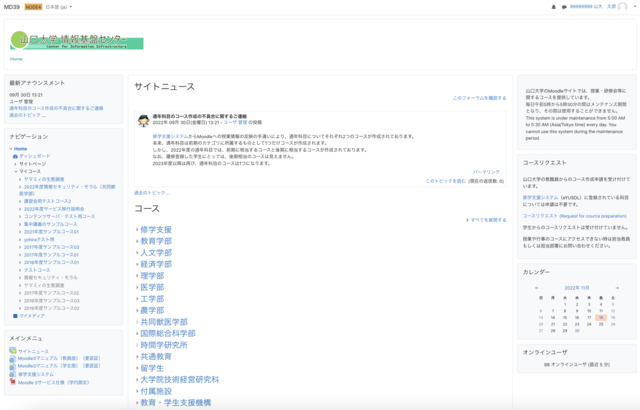Select the highlighted day 18 in calendar

[601, 317]
